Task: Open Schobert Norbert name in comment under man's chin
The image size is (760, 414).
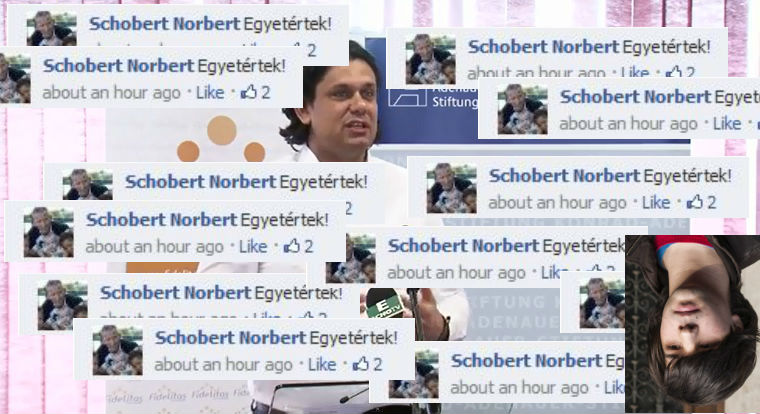Action: [200, 181]
